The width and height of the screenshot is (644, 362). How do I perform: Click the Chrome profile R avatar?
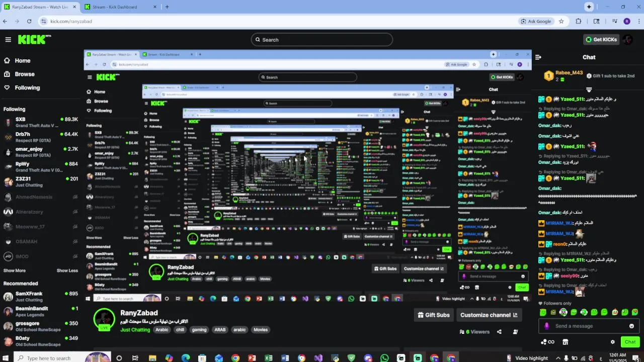626,21
